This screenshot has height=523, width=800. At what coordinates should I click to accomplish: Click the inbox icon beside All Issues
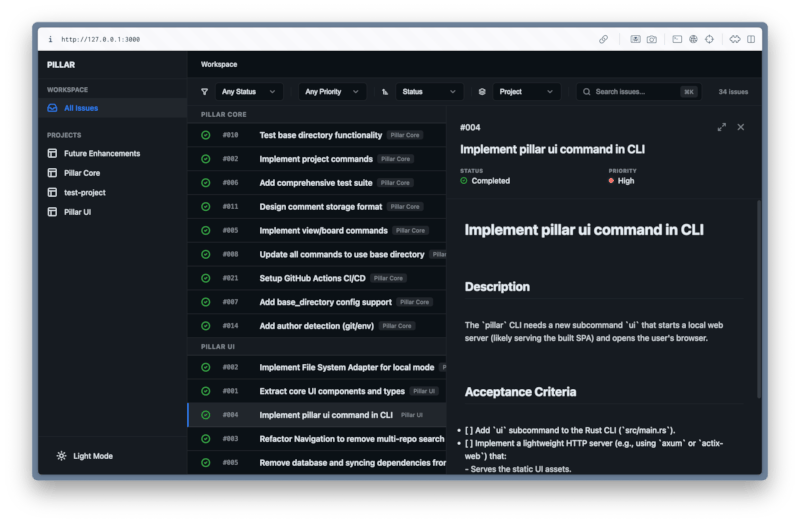click(x=53, y=108)
